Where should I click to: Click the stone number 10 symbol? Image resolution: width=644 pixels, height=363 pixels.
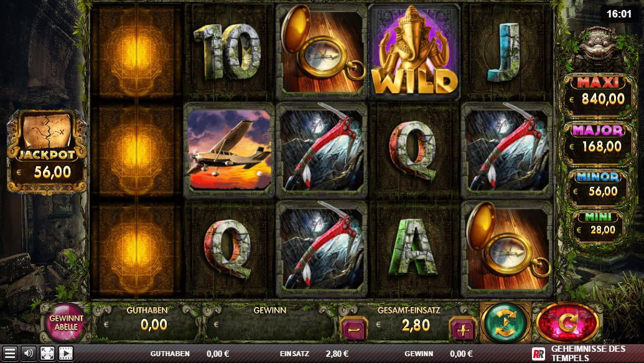point(227,52)
